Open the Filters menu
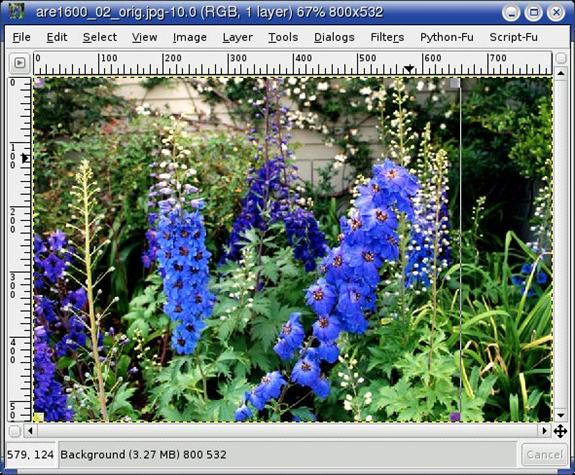Viewport: 575px width, 475px height. point(387,37)
